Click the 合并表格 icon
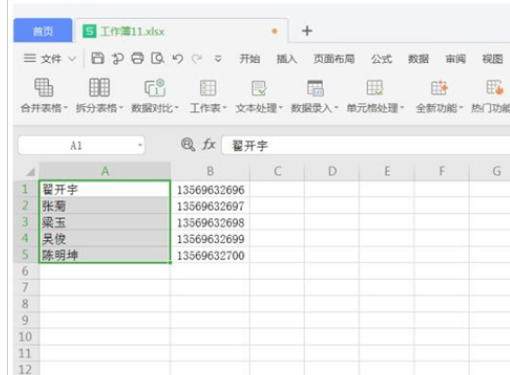Screen dimensions: 510x375 44,87
